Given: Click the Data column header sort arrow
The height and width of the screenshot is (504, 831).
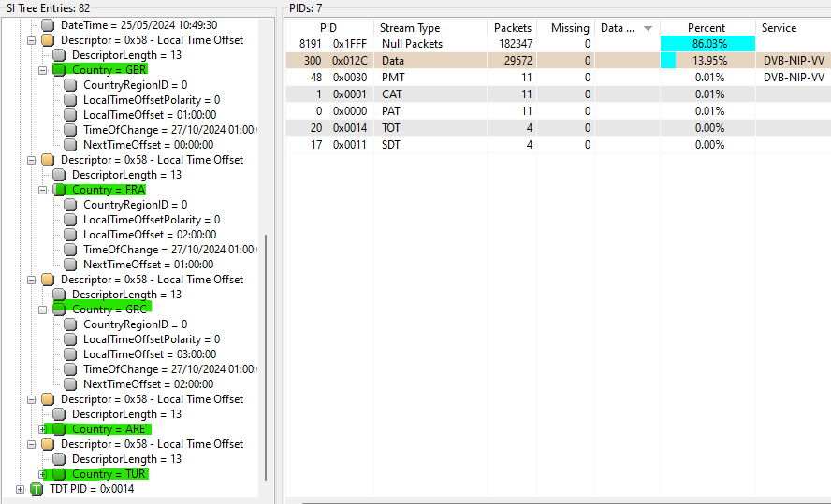Looking at the screenshot, I should pos(648,29).
